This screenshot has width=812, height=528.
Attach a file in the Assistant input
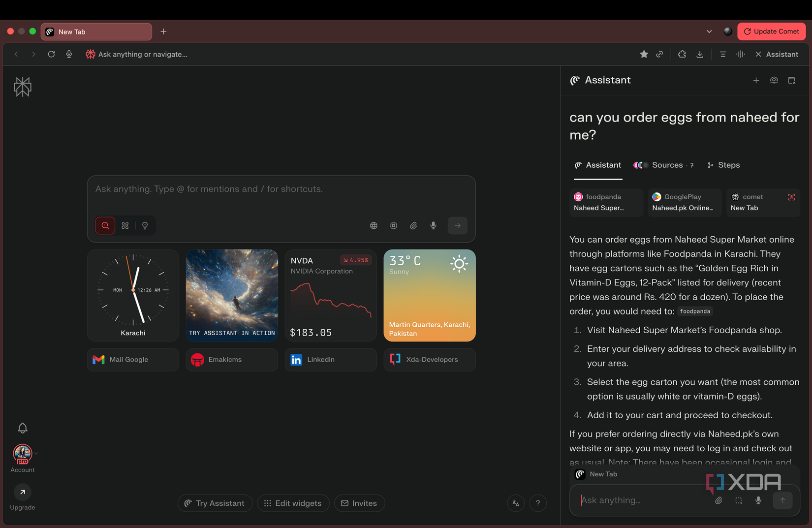(718, 500)
